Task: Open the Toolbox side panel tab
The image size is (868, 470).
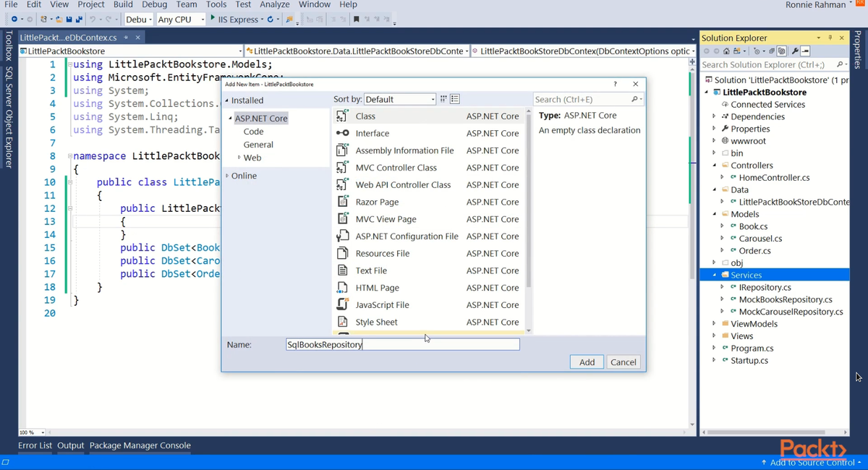Action: tap(9, 45)
